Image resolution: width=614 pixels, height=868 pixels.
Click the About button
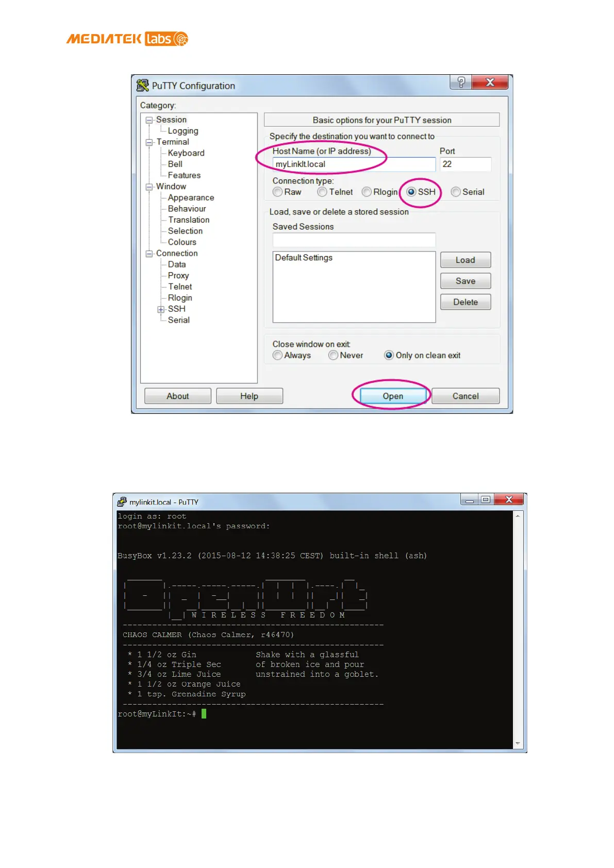pyautogui.click(x=178, y=396)
